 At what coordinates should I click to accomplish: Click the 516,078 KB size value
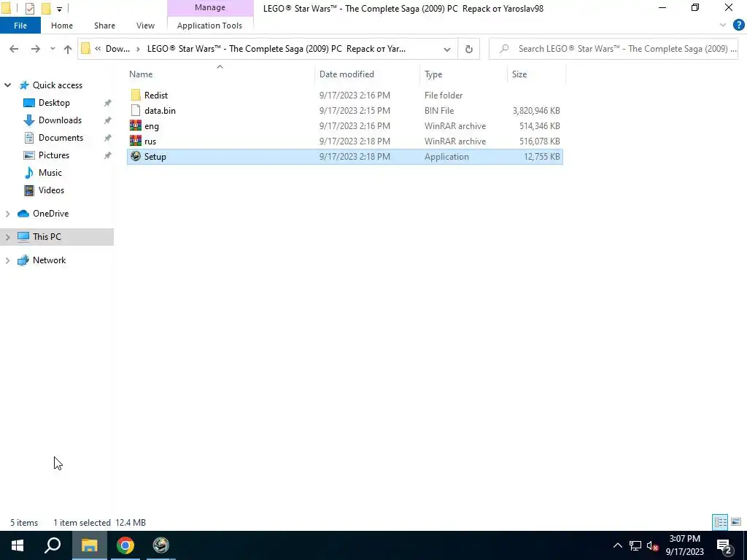pos(539,141)
